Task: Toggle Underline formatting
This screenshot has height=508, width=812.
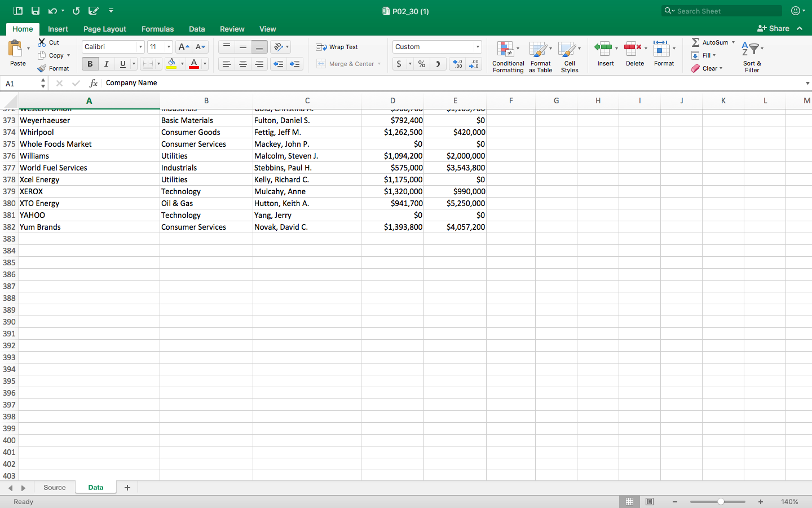Action: pos(122,64)
